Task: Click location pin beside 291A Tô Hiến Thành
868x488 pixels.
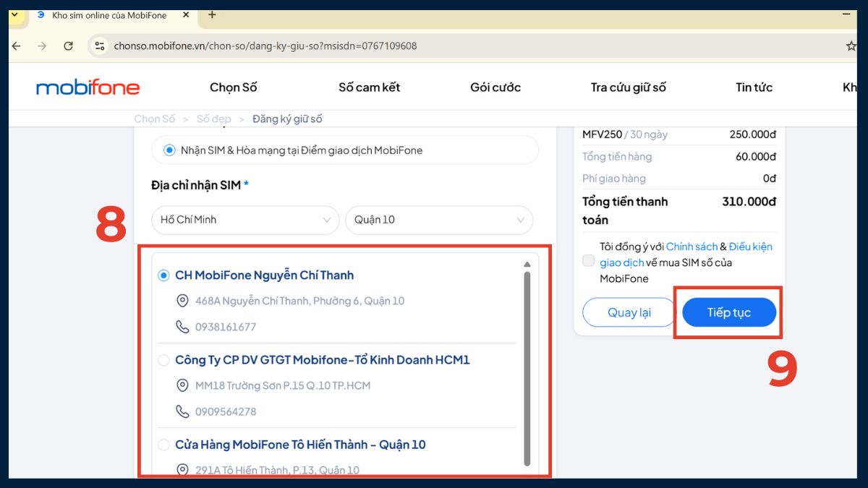Action: pyautogui.click(x=182, y=470)
